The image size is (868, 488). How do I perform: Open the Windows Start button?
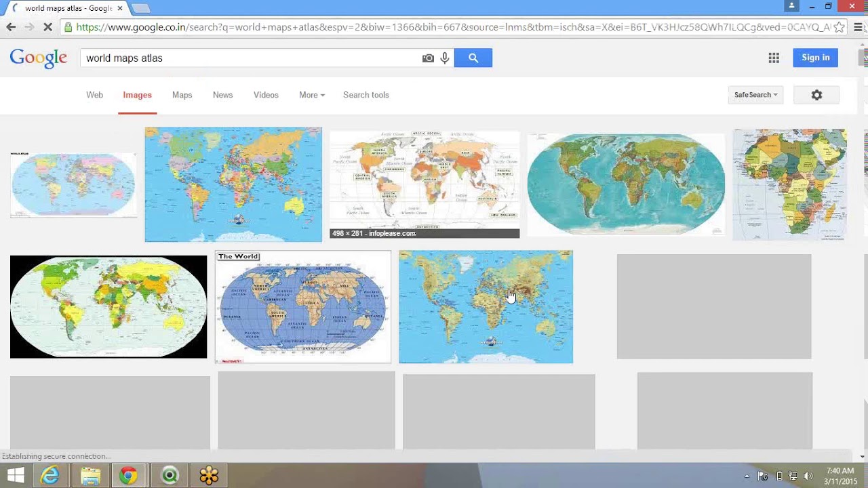15,476
